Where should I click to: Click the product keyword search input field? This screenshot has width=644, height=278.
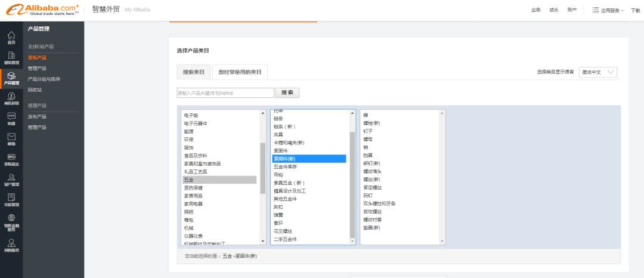coord(225,93)
